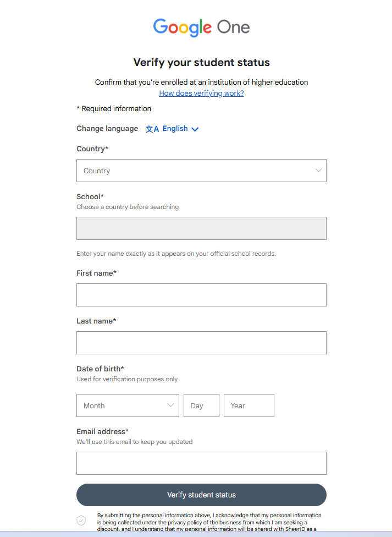The width and height of the screenshot is (392, 537).
Task: Click the Month dropdown chevron arrow
Action: [170, 405]
